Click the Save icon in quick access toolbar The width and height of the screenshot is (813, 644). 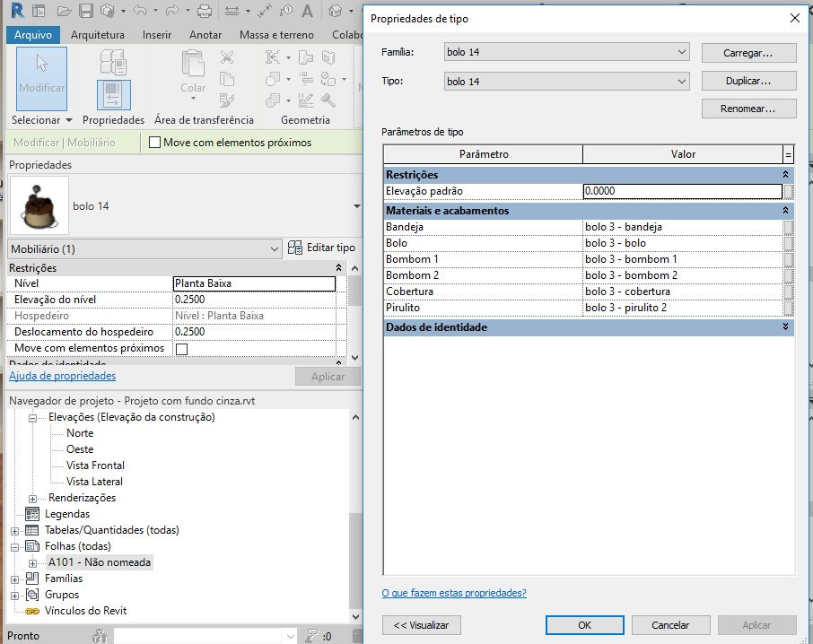(x=86, y=11)
